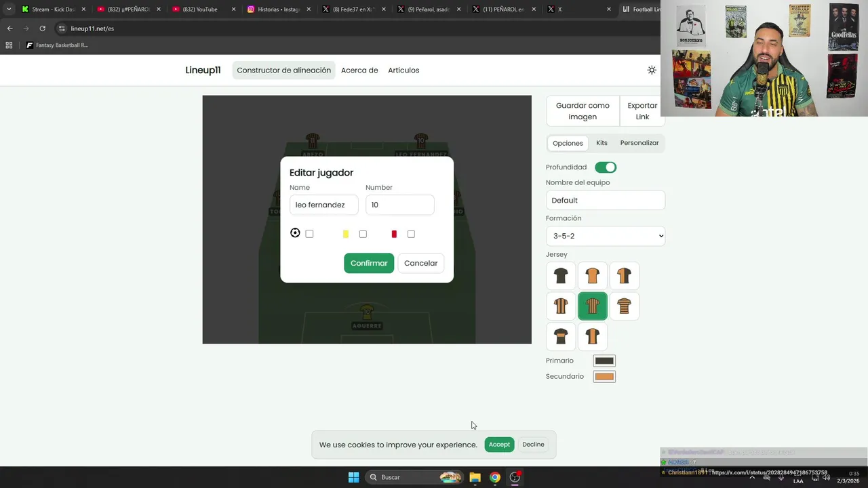
Task: Toggle the Profundidad switch
Action: tap(606, 167)
